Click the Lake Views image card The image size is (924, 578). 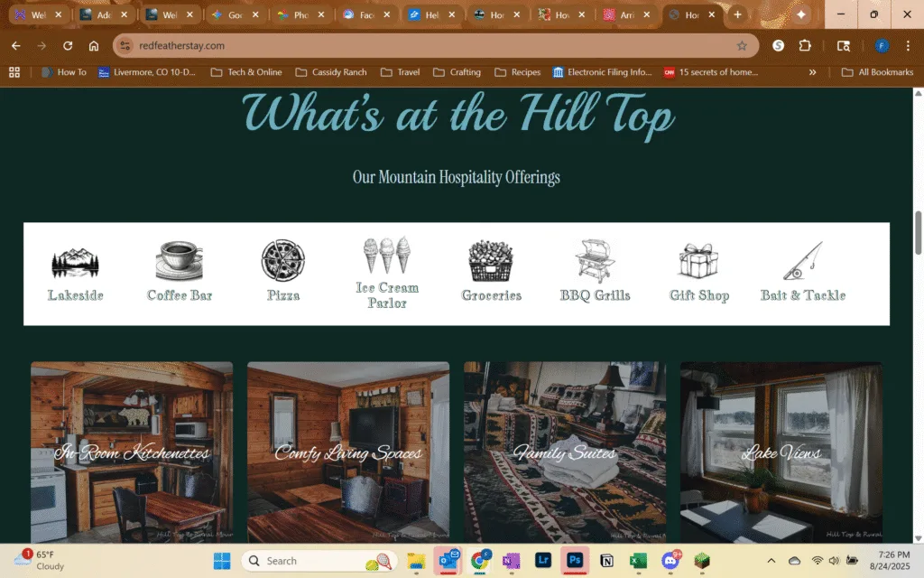[x=781, y=452]
